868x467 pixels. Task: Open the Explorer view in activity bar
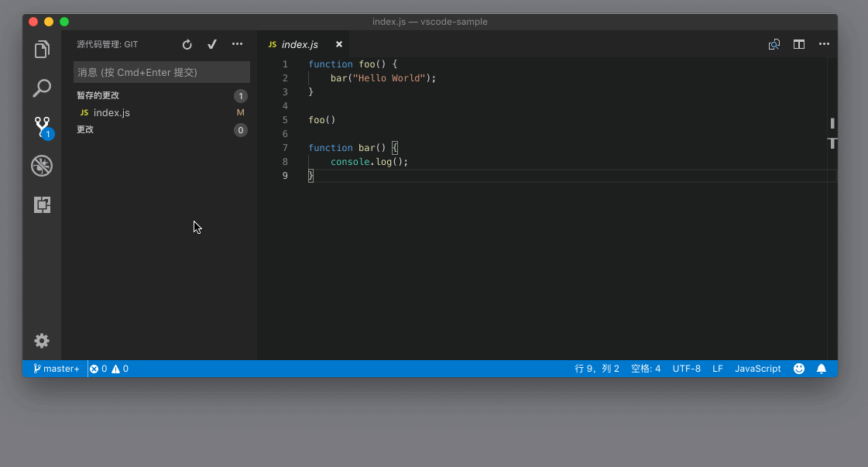(42, 50)
